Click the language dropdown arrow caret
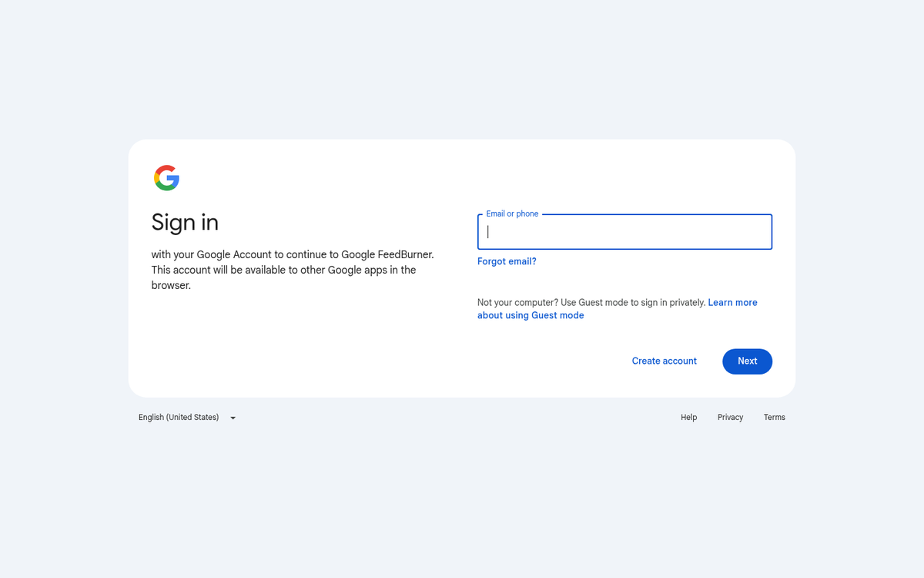 pyautogui.click(x=233, y=418)
